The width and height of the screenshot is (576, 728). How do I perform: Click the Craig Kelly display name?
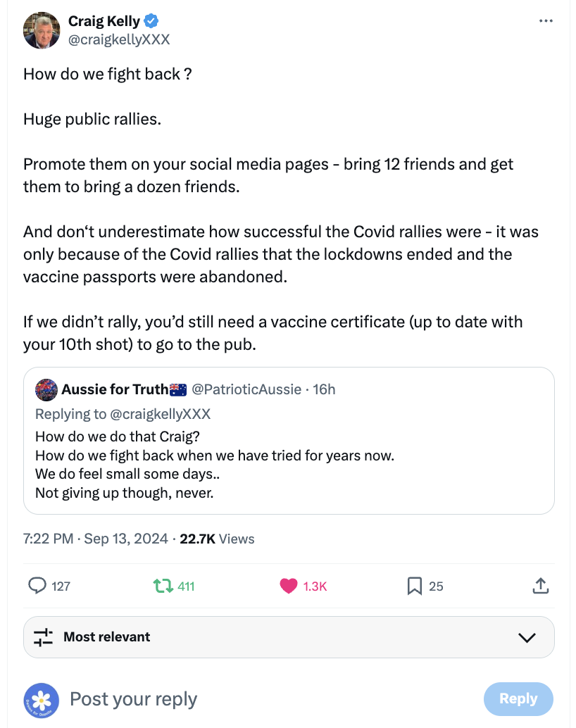[104, 21]
